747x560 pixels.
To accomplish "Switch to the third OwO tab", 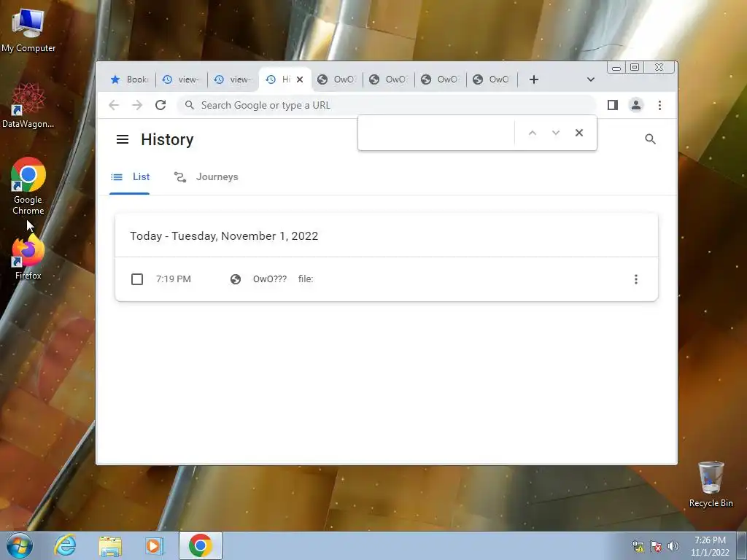I will coord(440,79).
